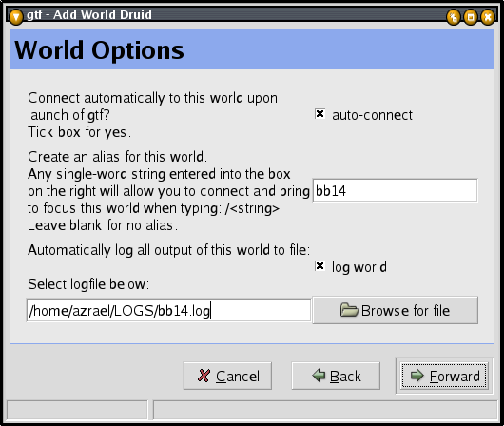This screenshot has height=426, width=504.
Task: Cancel the Add World Druid
Action: [x=227, y=376]
